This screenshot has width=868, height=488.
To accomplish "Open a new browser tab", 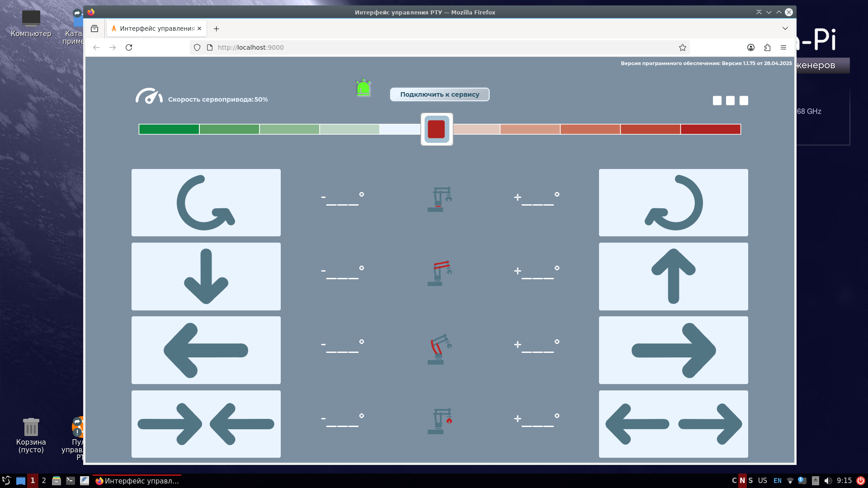I will pos(217,28).
